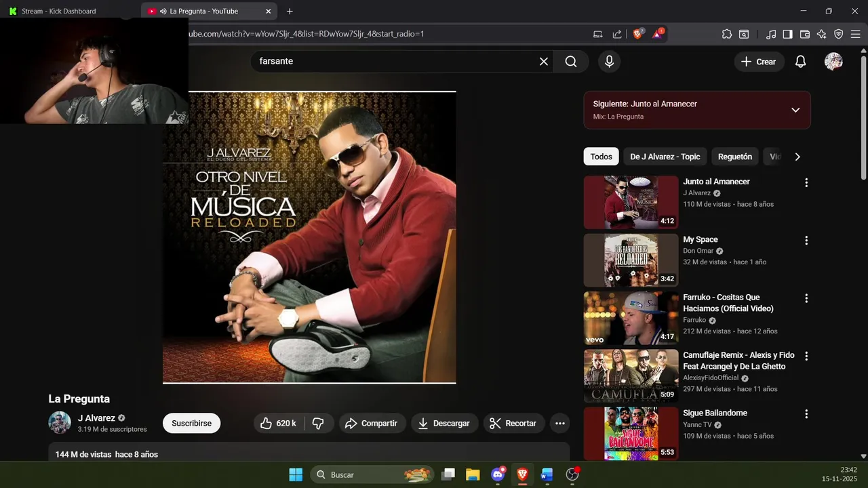The image size is (868, 488).
Task: Open J Alvarez channel avatar
Action: [x=60, y=422]
